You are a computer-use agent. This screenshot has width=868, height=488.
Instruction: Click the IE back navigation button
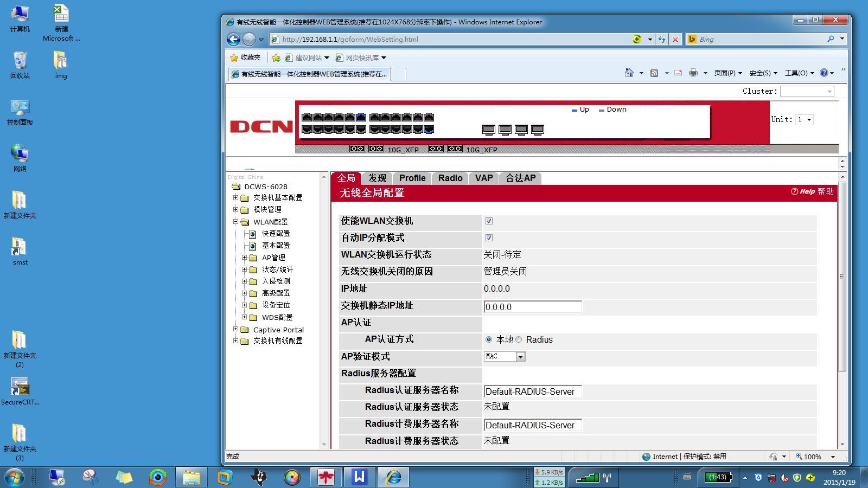pos(233,39)
